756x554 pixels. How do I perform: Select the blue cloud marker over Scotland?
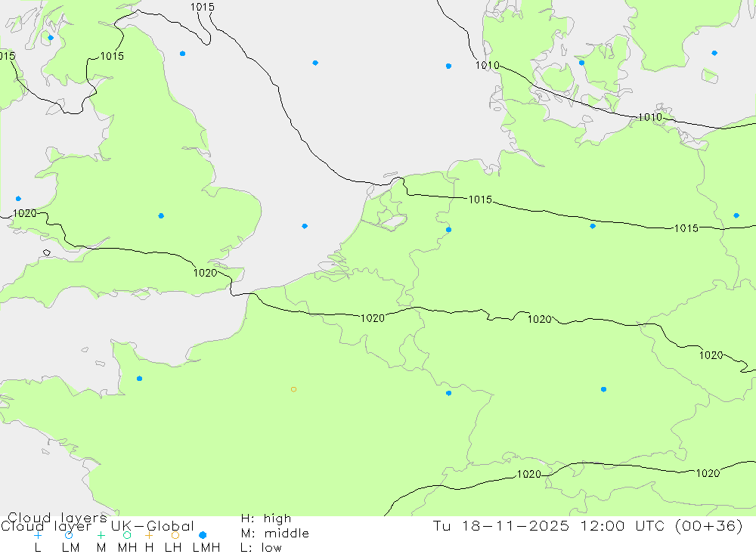[x=51, y=38]
